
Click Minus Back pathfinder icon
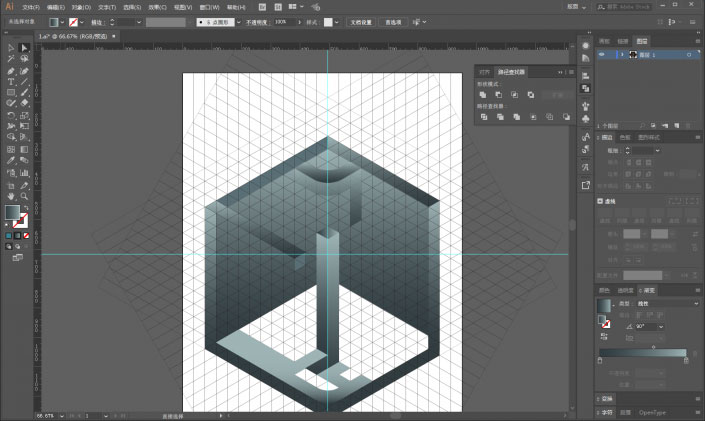pos(566,117)
